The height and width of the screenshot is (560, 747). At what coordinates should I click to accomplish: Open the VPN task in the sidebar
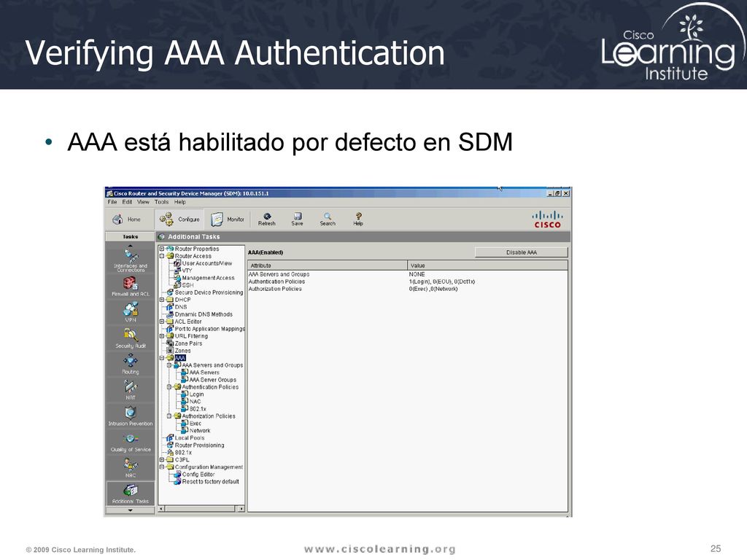click(x=131, y=312)
